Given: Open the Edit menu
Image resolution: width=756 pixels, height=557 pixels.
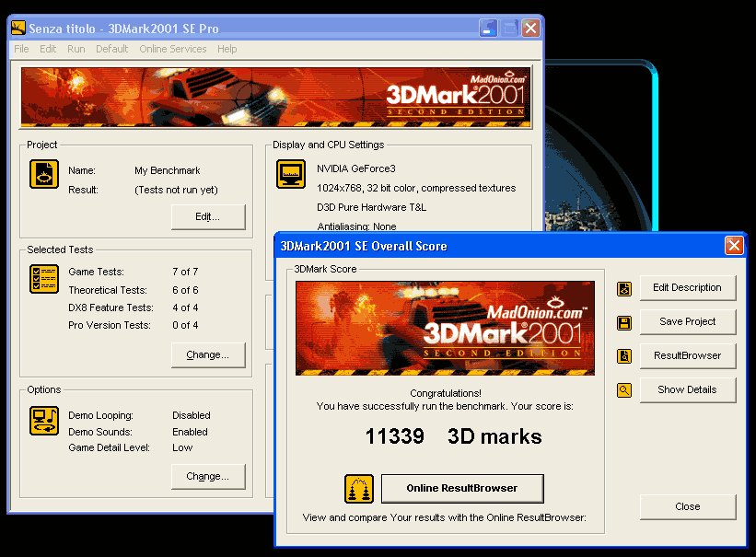Looking at the screenshot, I should (x=48, y=49).
